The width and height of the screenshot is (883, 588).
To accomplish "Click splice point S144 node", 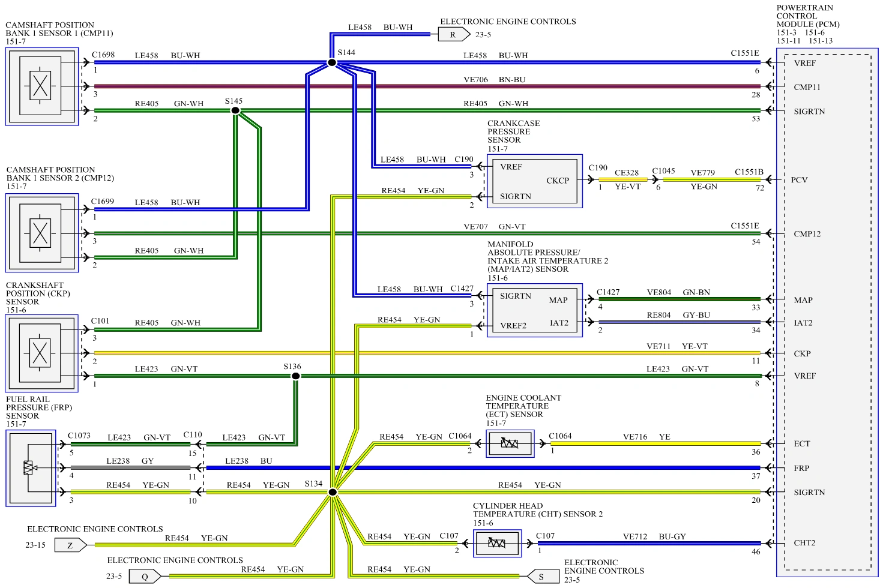I will (331, 62).
